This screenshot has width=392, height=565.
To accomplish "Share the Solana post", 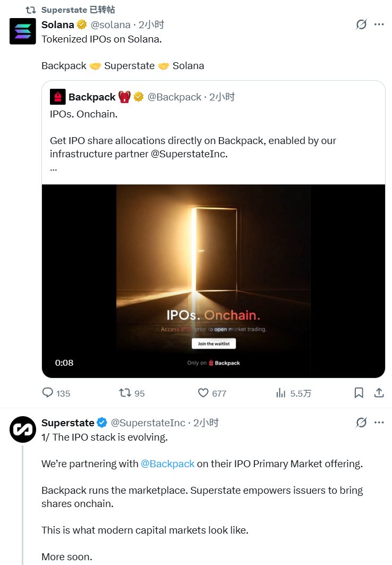I will pos(379,393).
